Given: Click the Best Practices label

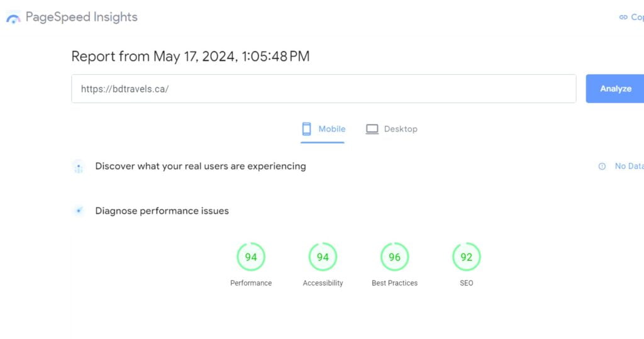Looking at the screenshot, I should pos(395,283).
